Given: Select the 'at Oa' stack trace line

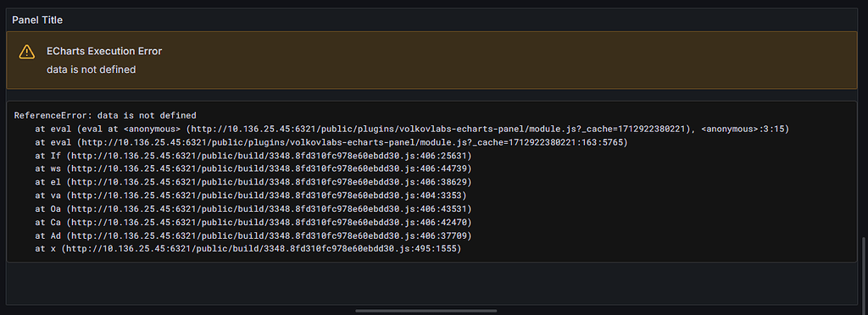Looking at the screenshot, I should point(253,209).
